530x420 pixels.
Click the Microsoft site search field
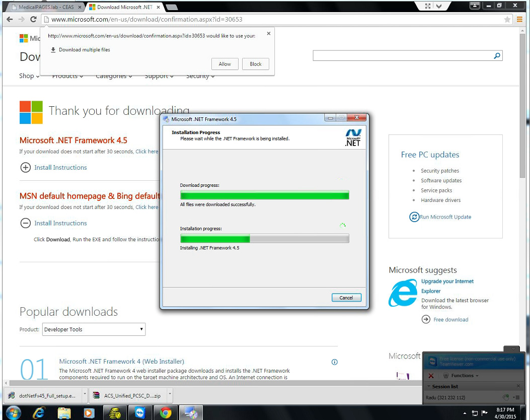coord(403,55)
